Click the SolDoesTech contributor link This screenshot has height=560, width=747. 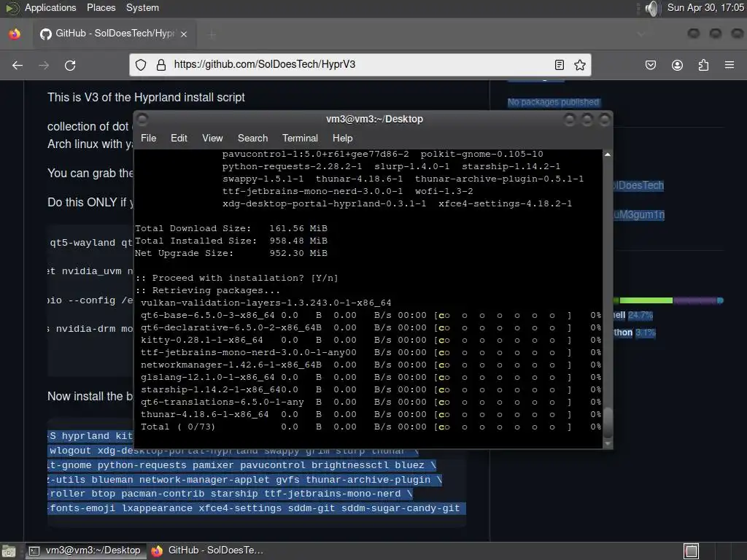coord(638,185)
